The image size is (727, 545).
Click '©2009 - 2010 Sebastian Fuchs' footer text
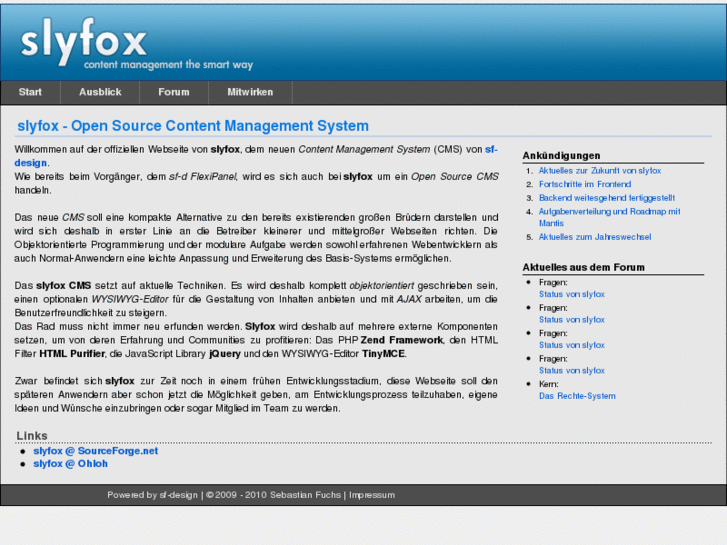(x=273, y=495)
